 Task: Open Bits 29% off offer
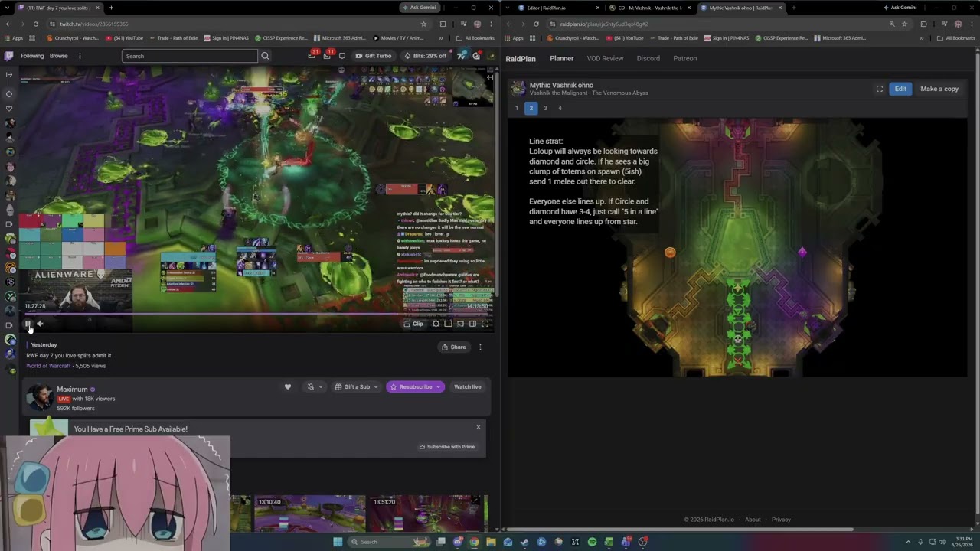click(425, 56)
